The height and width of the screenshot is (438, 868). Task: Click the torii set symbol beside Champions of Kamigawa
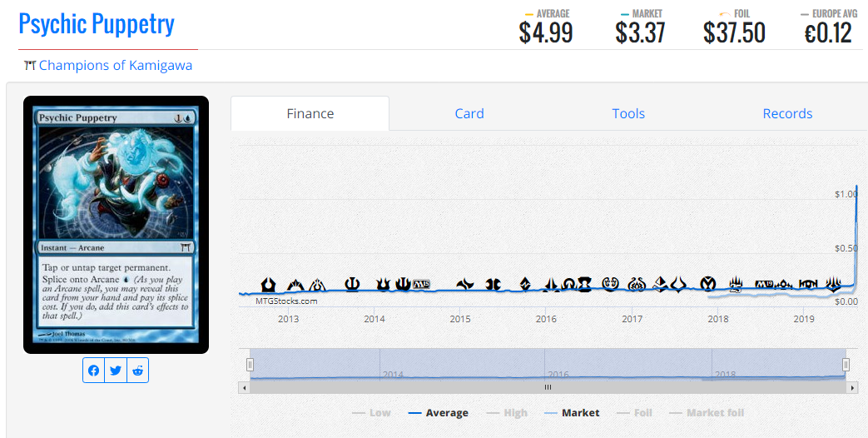(30, 65)
